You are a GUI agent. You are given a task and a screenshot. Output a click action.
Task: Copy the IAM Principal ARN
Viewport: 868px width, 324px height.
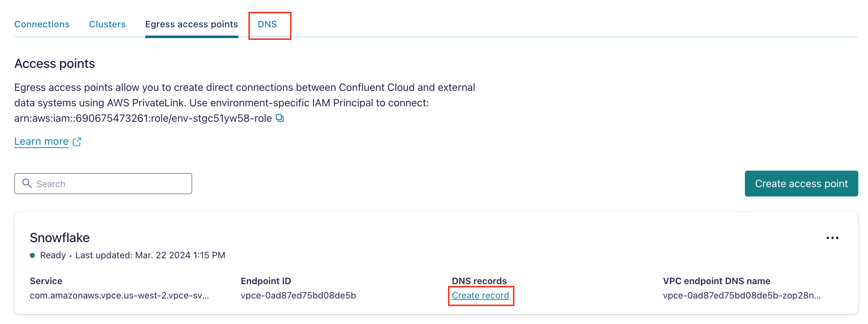click(x=280, y=118)
